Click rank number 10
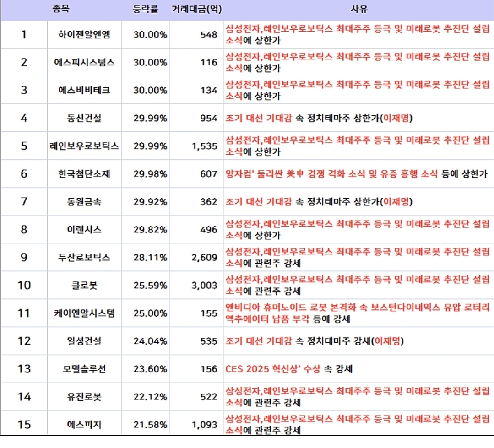 pyautogui.click(x=24, y=285)
